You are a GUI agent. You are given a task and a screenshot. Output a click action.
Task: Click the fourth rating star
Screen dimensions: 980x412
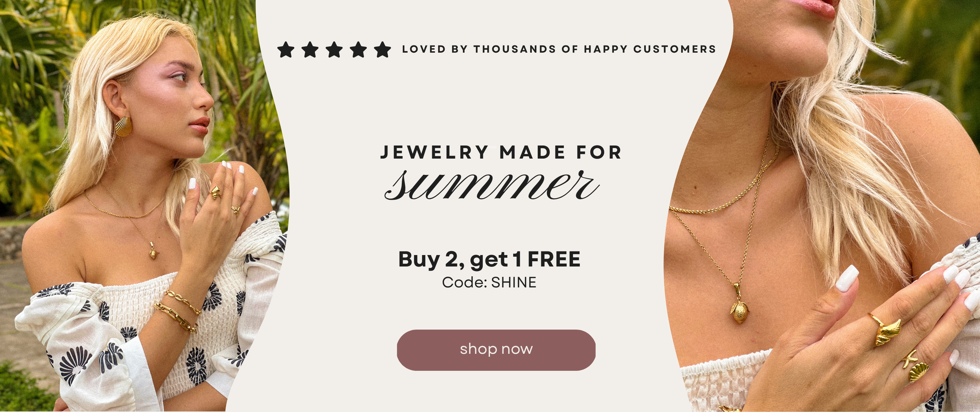pos(358,49)
